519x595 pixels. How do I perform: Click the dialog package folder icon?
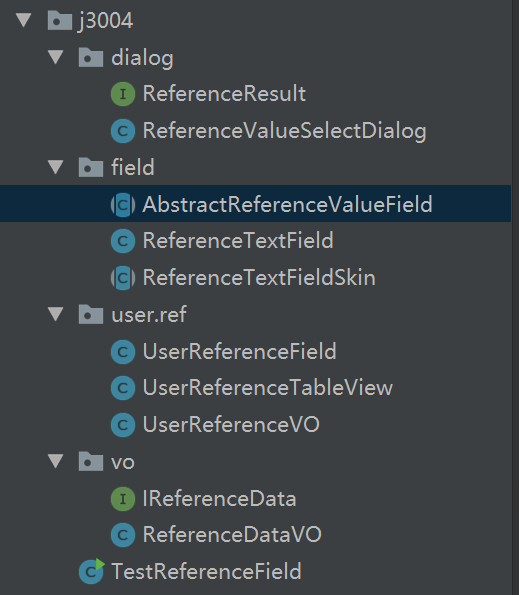(x=91, y=58)
